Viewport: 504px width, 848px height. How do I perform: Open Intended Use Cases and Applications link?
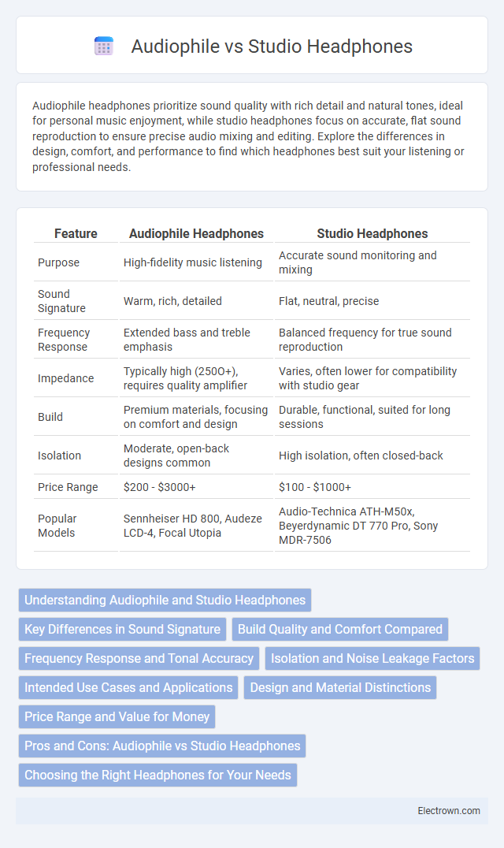pyautogui.click(x=128, y=687)
